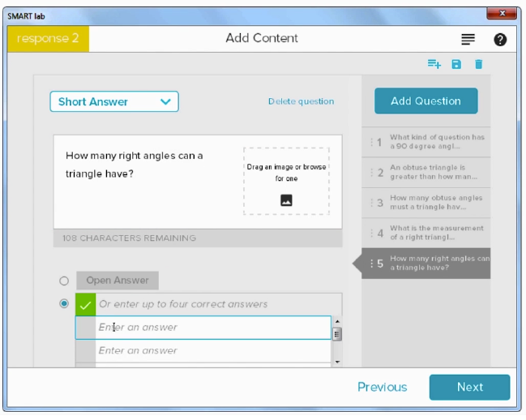Click the trash delete icon

478,64
